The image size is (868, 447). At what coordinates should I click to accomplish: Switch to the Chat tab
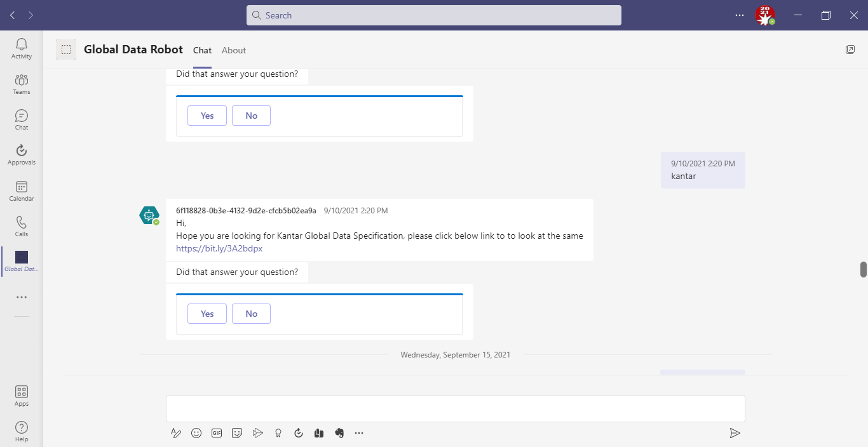click(202, 50)
